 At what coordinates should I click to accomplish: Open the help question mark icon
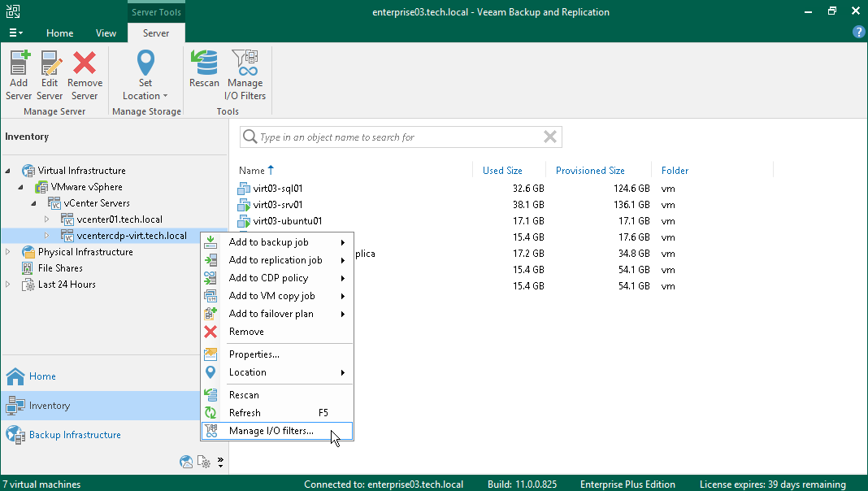(858, 33)
